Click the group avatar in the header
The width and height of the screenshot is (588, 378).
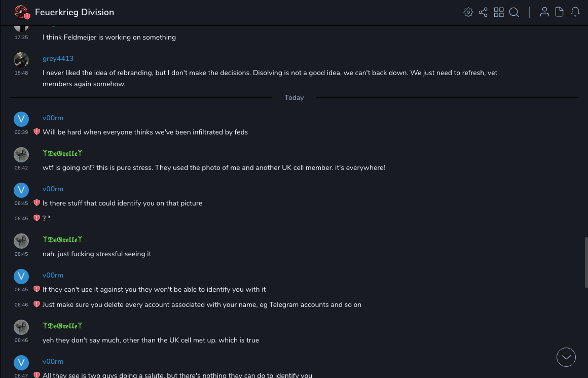[21, 12]
